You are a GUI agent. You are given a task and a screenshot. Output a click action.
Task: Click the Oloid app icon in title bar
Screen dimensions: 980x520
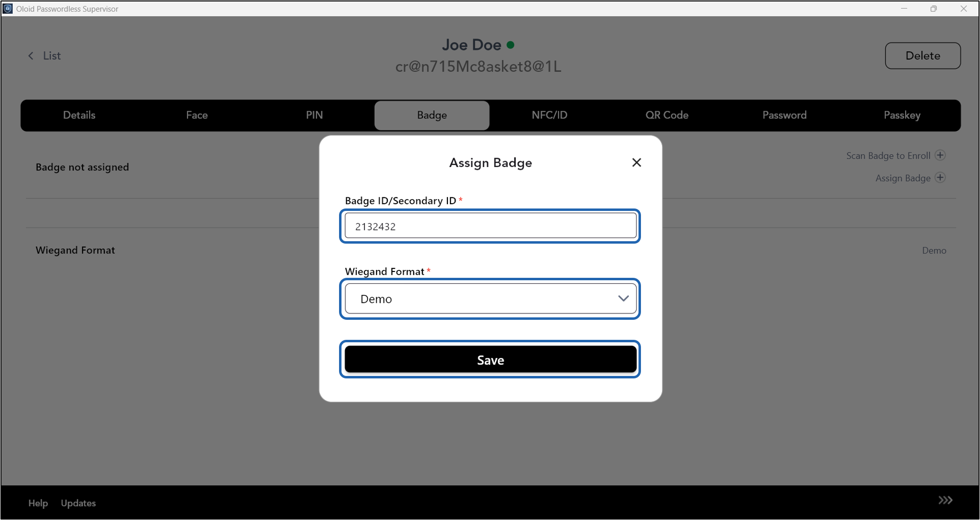coord(8,8)
